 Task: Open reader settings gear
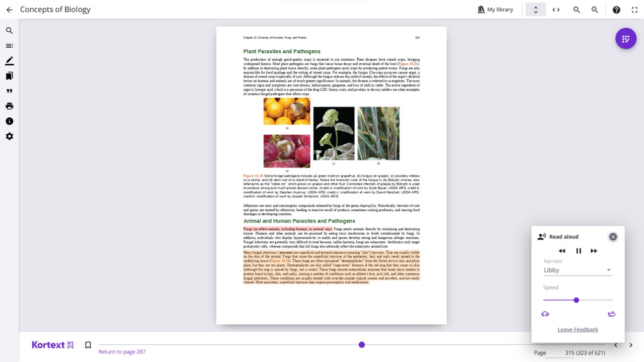[x=9, y=136]
